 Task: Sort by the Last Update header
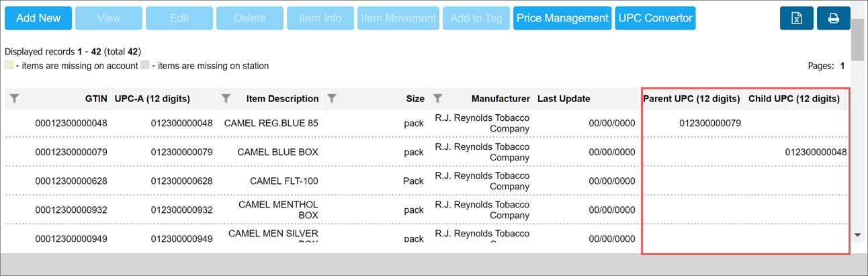click(564, 99)
